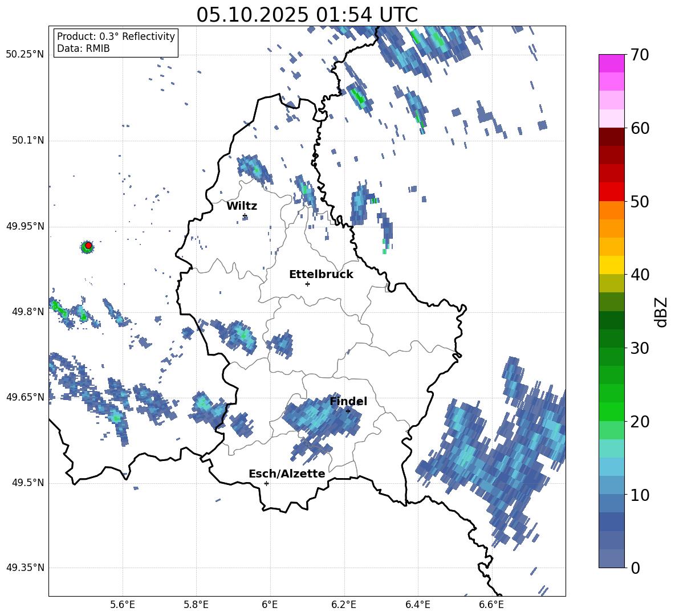Click the Findel city label
The image size is (675, 616).
tap(348, 401)
